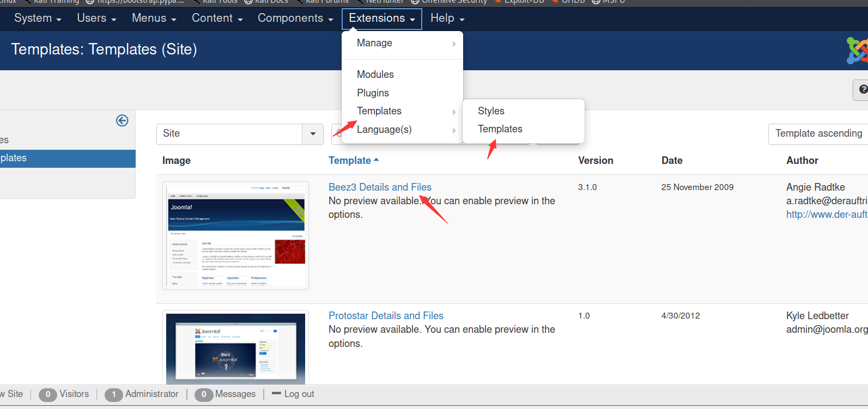Click the Beez3 template preview thumbnail
Image resolution: width=868 pixels, height=409 pixels.
235,235
